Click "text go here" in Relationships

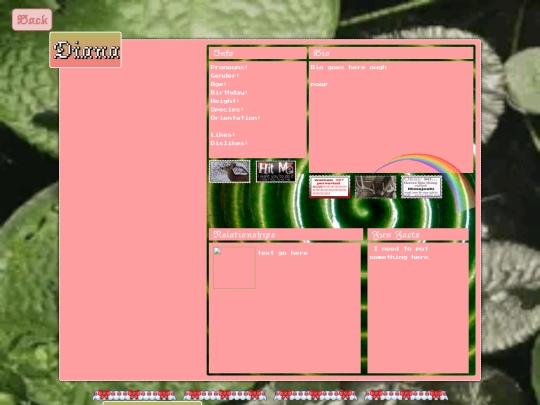coord(283,253)
